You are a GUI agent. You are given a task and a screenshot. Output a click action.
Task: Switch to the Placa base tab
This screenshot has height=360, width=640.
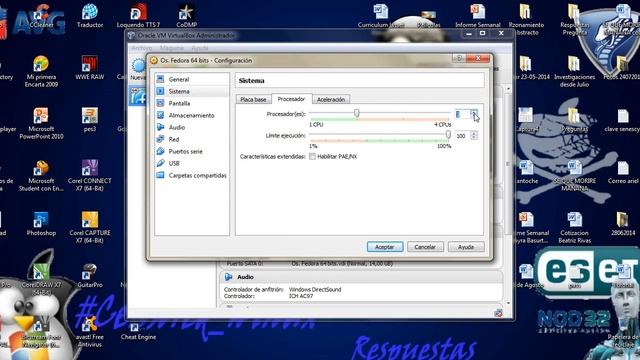tap(253, 99)
